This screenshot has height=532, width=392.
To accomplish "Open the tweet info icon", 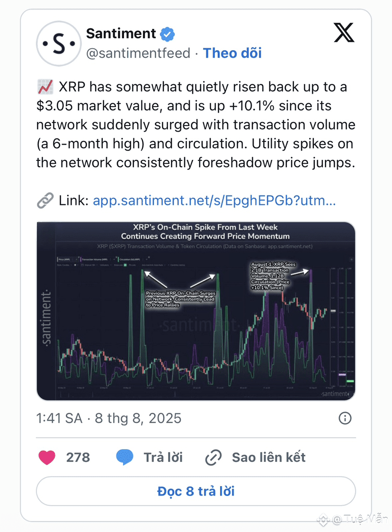I will [x=345, y=418].
